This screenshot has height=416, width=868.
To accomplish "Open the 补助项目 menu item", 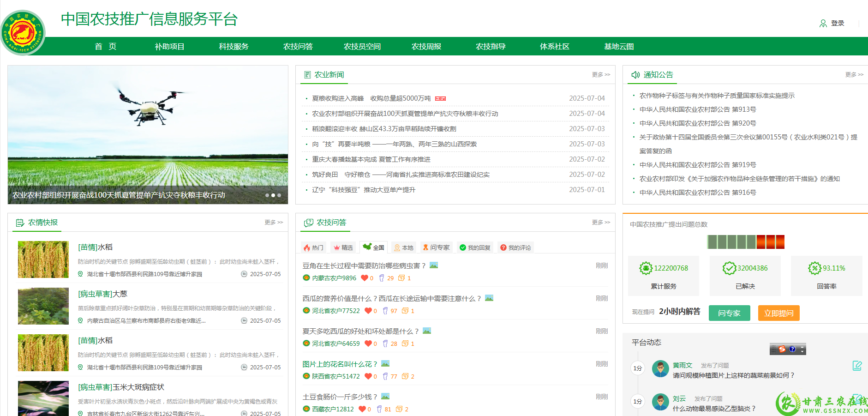I will tap(169, 46).
